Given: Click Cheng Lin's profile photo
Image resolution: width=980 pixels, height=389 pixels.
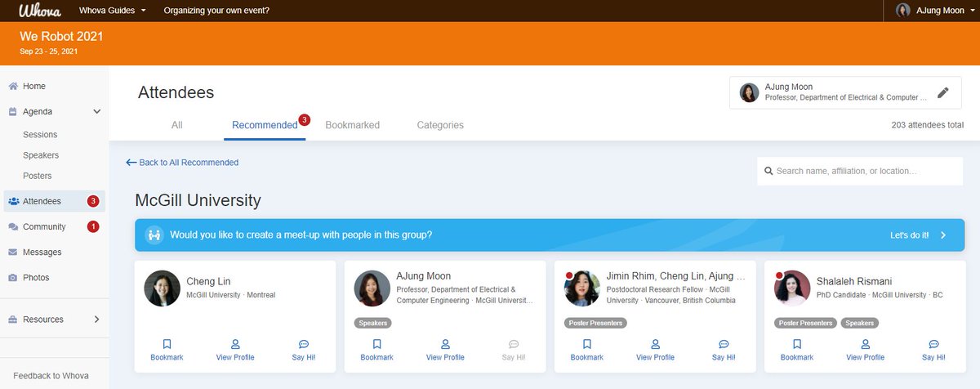Looking at the screenshot, I should (x=162, y=288).
